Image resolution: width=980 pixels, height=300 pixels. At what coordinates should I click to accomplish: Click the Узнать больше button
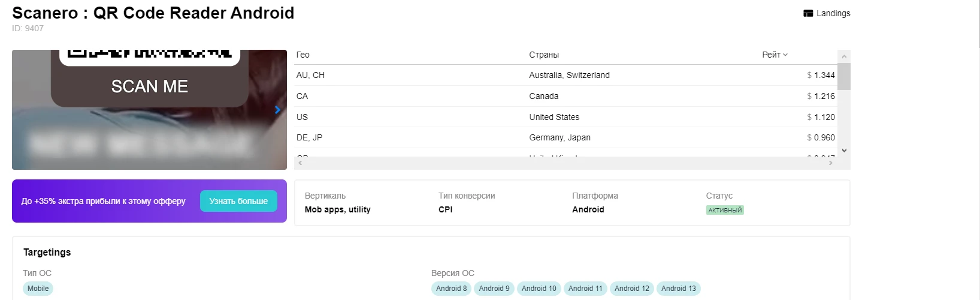click(238, 201)
